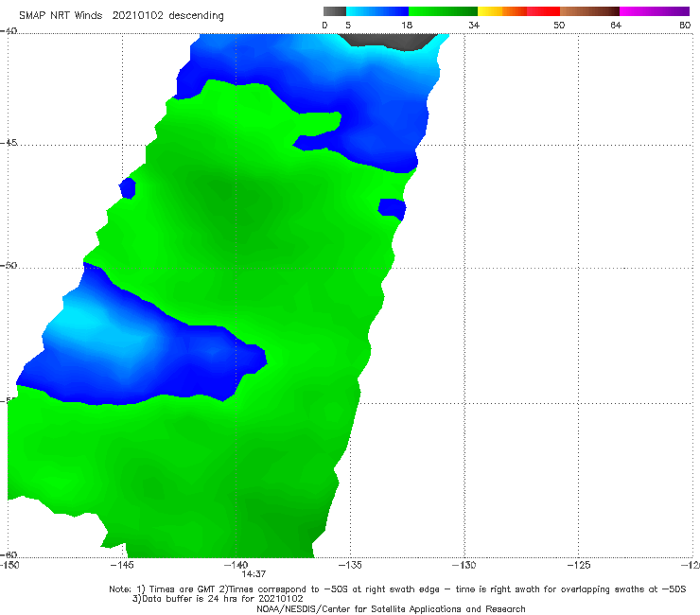
Task: Click the small blue patch at the right swath edge
Action: click(x=392, y=209)
